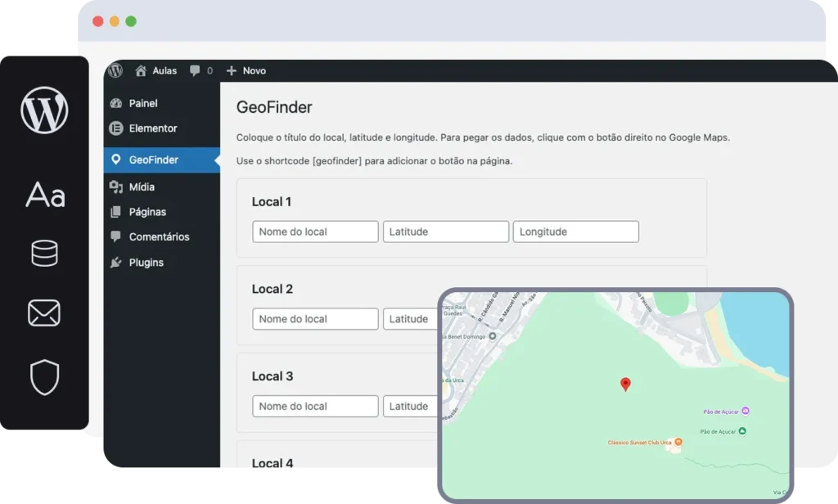The image size is (838, 504).
Task: Click the home icon beside Aulas
Action: (x=141, y=70)
